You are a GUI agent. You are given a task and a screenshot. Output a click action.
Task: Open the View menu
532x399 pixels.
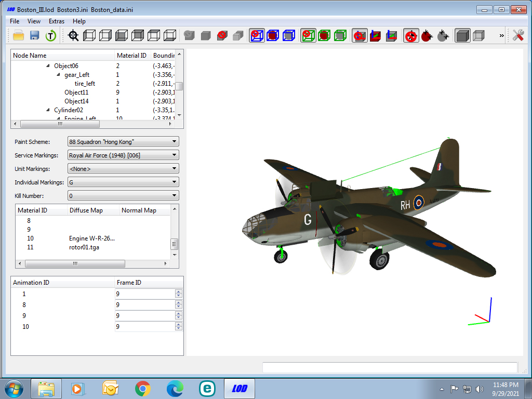[x=34, y=21]
